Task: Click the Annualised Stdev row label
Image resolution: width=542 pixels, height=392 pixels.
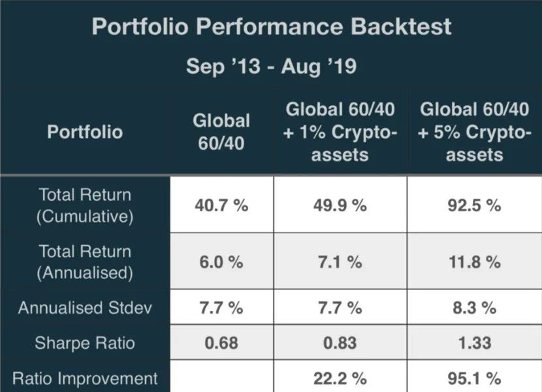Action: click(x=85, y=308)
